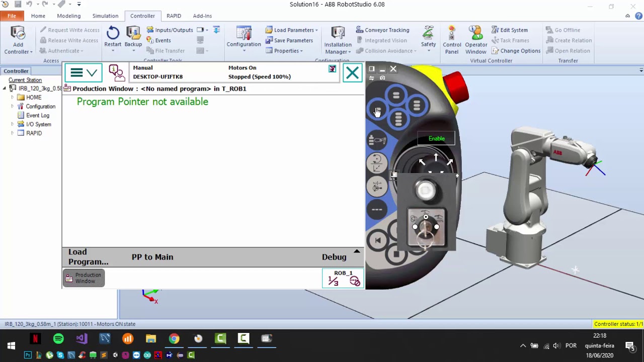Click the virtual FlexPendant screenshot camera icon
The image size is (644, 362).
tap(382, 78)
